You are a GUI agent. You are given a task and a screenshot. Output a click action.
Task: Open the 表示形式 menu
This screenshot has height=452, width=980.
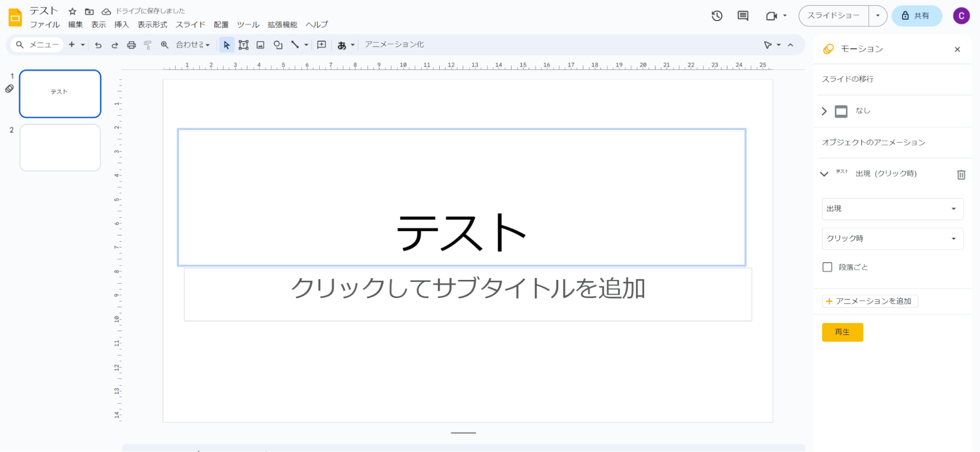[x=152, y=25]
